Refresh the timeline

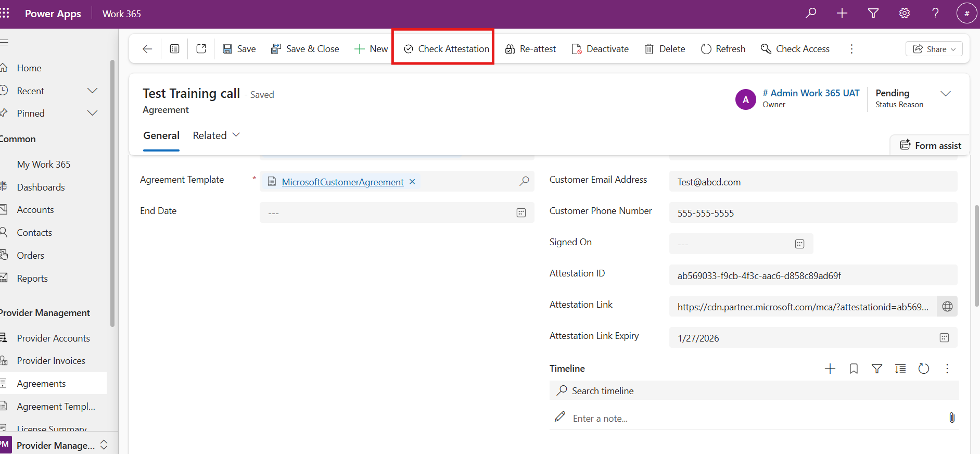coord(924,369)
